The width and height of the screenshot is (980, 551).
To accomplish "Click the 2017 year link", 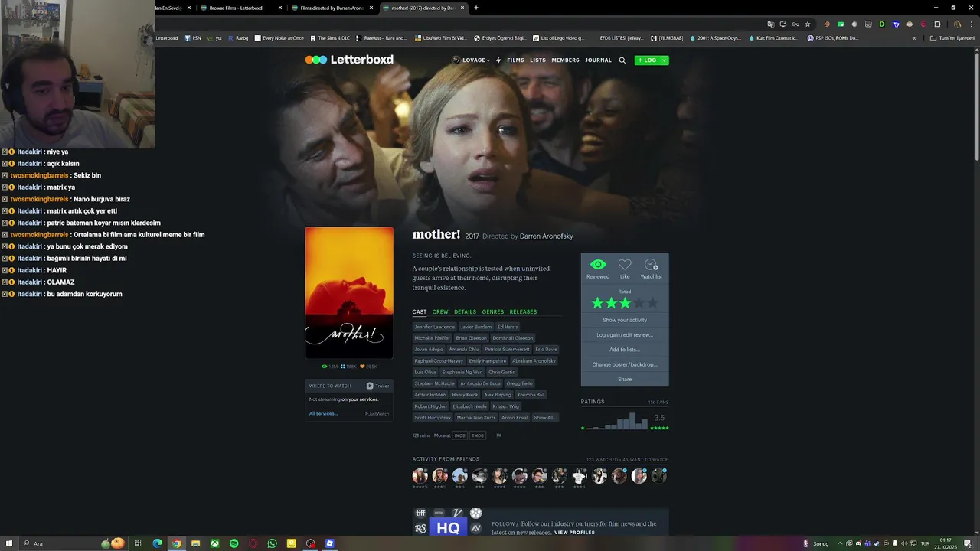I will pyautogui.click(x=472, y=236).
